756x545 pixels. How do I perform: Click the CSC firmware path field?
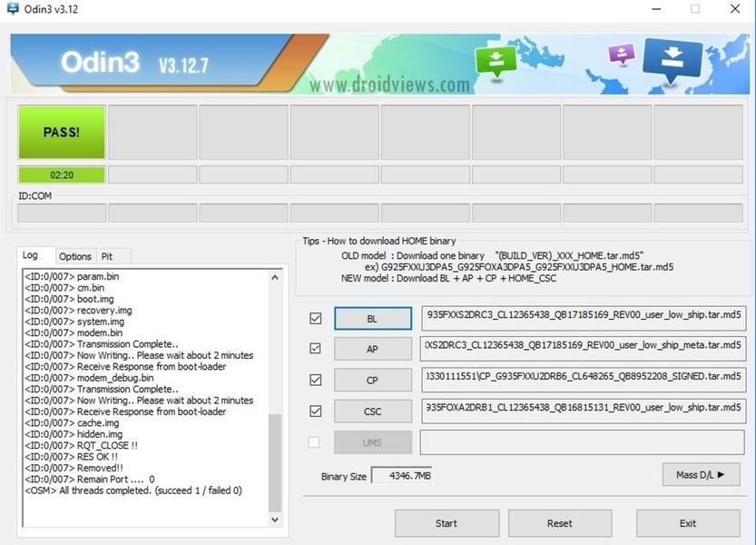(x=584, y=411)
